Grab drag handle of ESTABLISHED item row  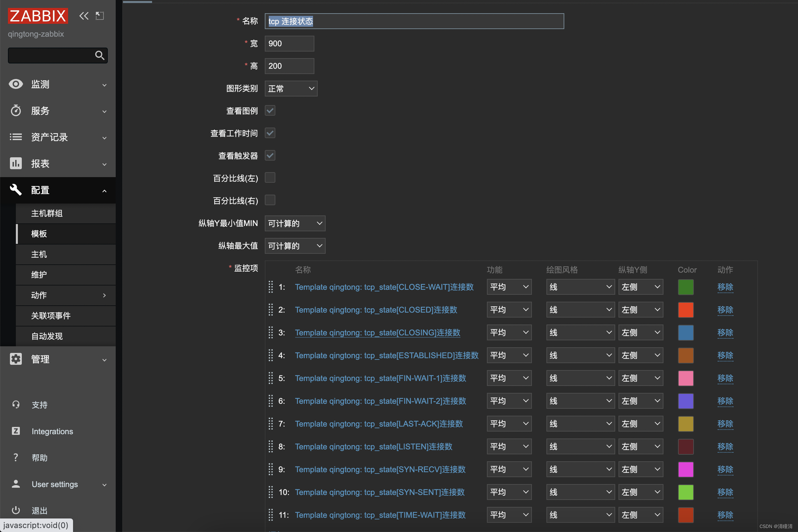(271, 355)
